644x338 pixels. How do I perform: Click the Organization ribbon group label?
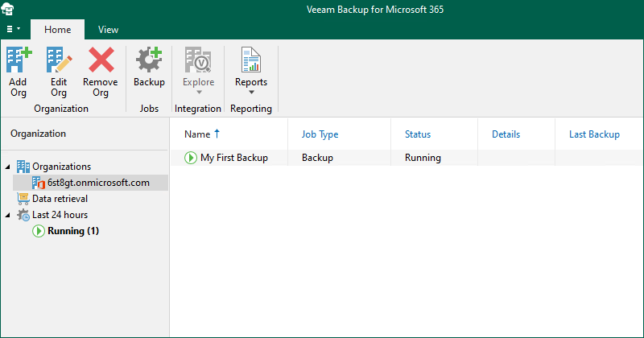click(x=61, y=109)
